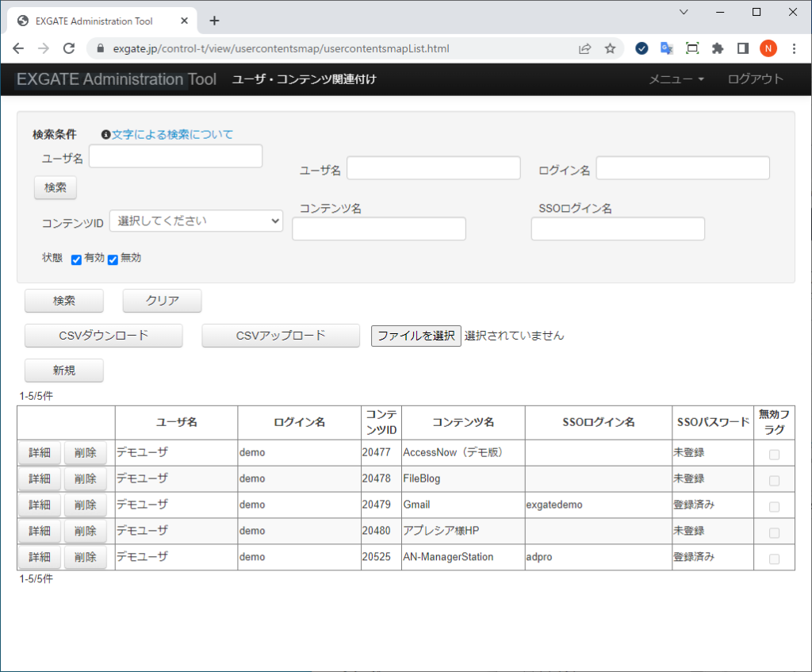The height and width of the screenshot is (672, 812).
Task: Reload the page via the refresh icon
Action: (69, 48)
